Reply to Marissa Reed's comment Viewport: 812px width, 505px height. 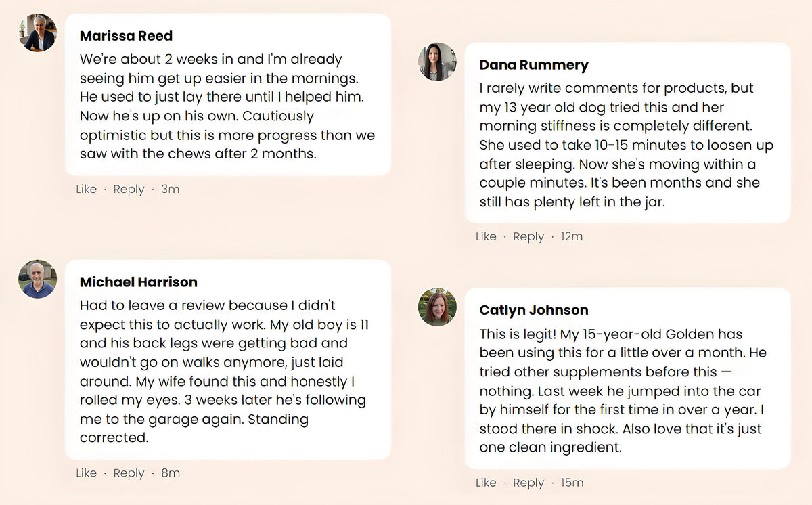(x=129, y=190)
